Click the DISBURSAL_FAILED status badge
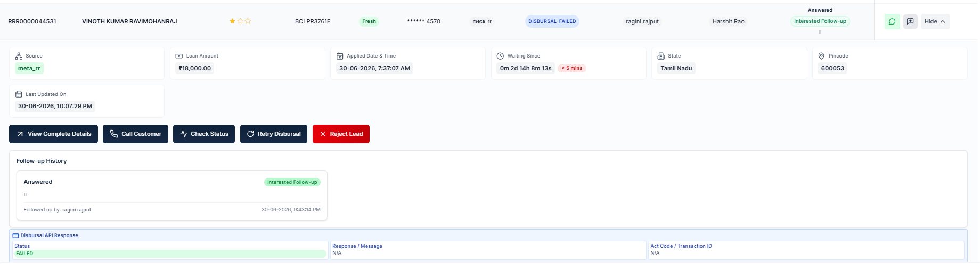 (x=552, y=21)
